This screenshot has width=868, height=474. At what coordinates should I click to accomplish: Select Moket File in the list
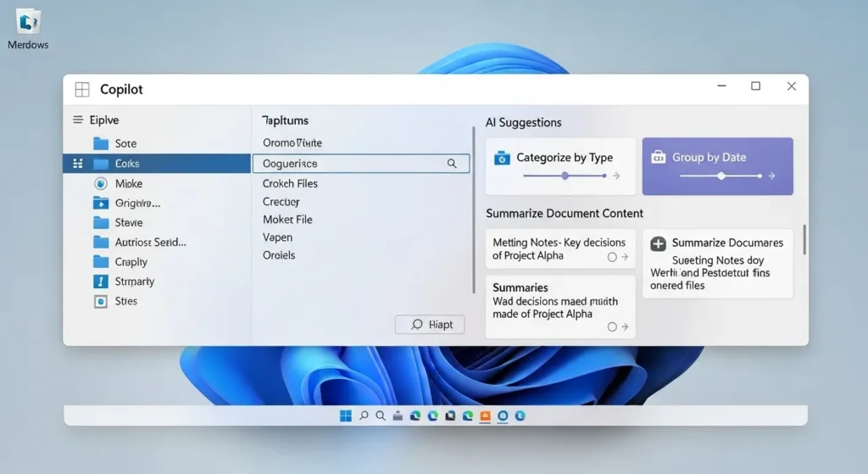pos(287,220)
